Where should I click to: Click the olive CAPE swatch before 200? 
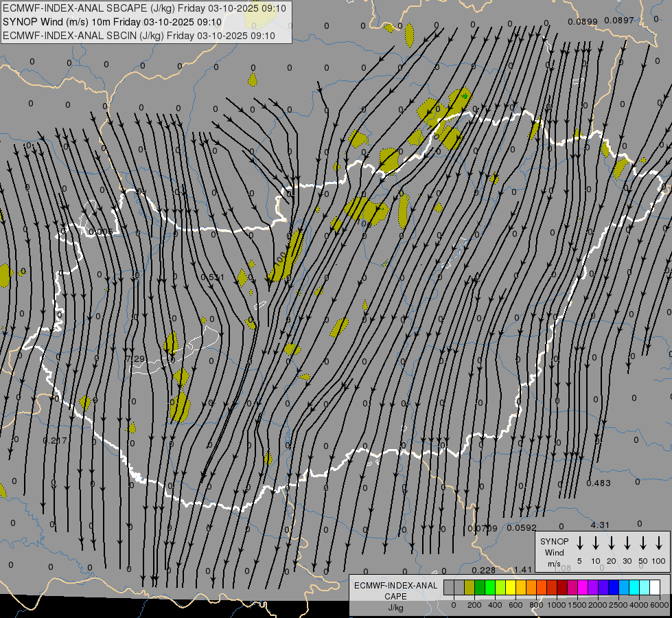pyautogui.click(x=470, y=587)
